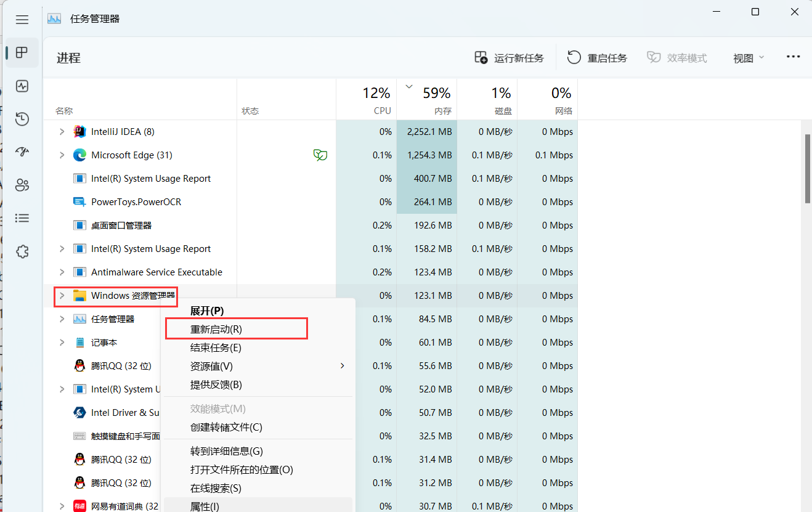Sort by the 内存 column header

tap(427, 99)
